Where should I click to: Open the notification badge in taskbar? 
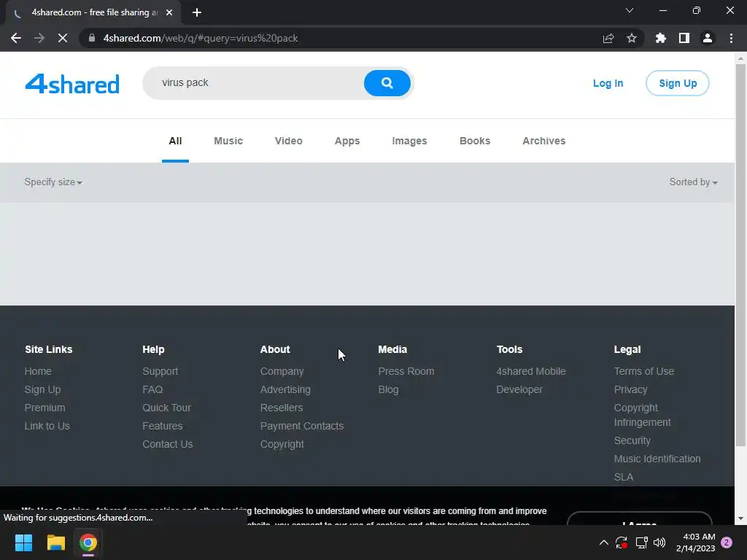tap(727, 542)
